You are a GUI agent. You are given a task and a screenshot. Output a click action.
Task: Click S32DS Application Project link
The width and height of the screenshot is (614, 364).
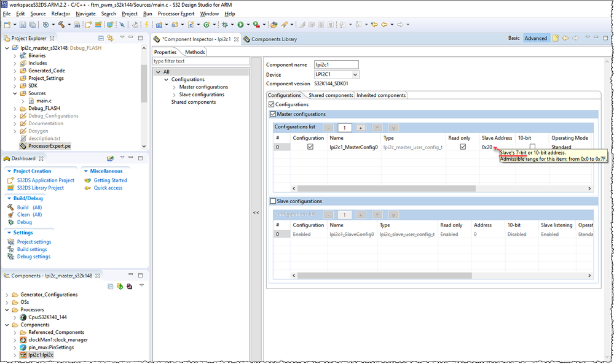45,180
